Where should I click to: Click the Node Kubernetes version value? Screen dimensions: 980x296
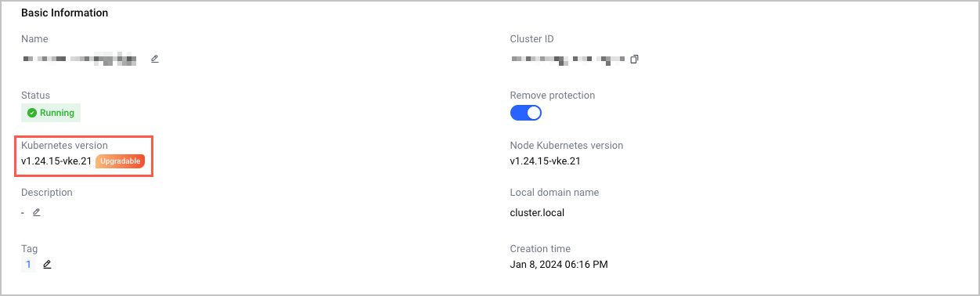tap(545, 161)
